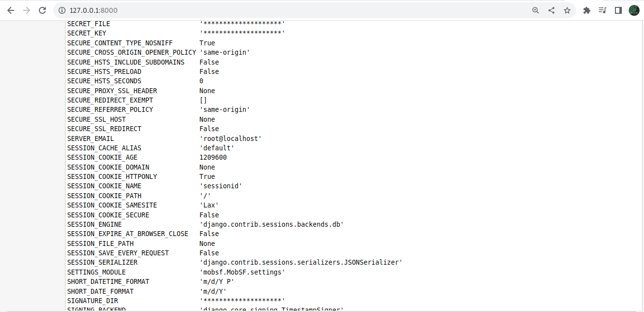Reload the settings page
Image resolution: width=644 pixels, height=312 pixels.
tap(42, 10)
